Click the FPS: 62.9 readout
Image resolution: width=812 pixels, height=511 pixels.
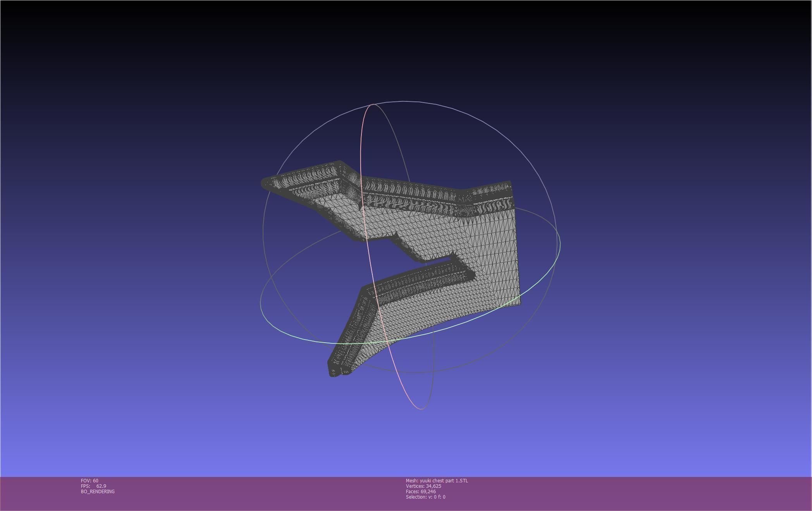93,486
